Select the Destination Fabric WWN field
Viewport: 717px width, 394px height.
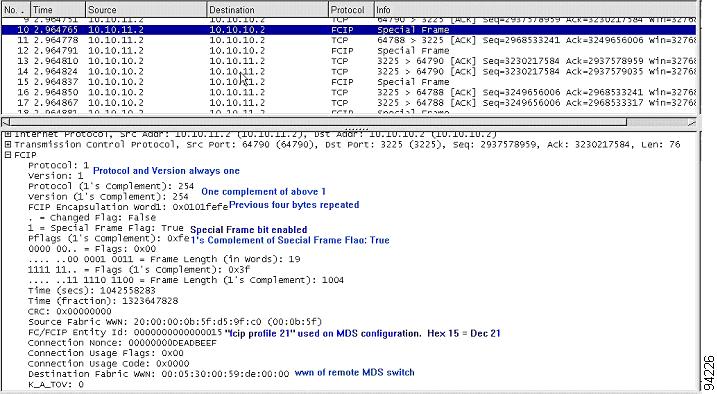[x=158, y=374]
